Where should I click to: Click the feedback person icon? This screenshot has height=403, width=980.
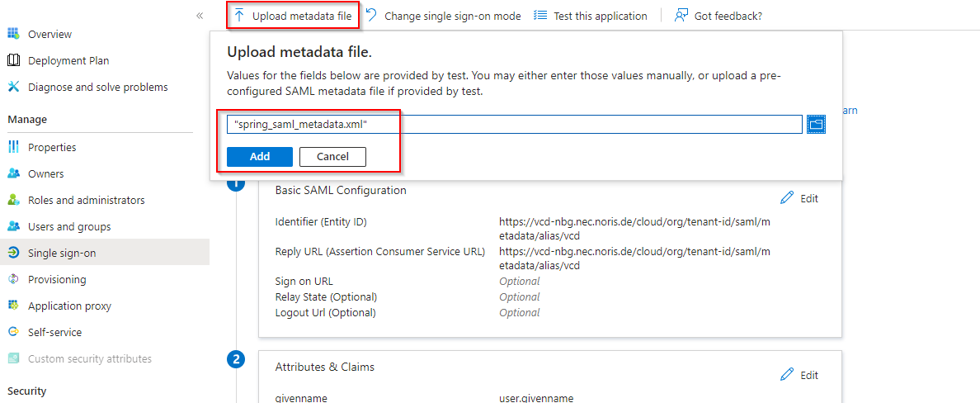coord(681,16)
